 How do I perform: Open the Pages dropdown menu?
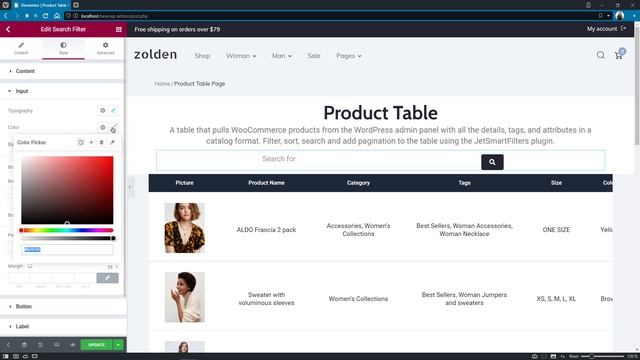coord(349,56)
